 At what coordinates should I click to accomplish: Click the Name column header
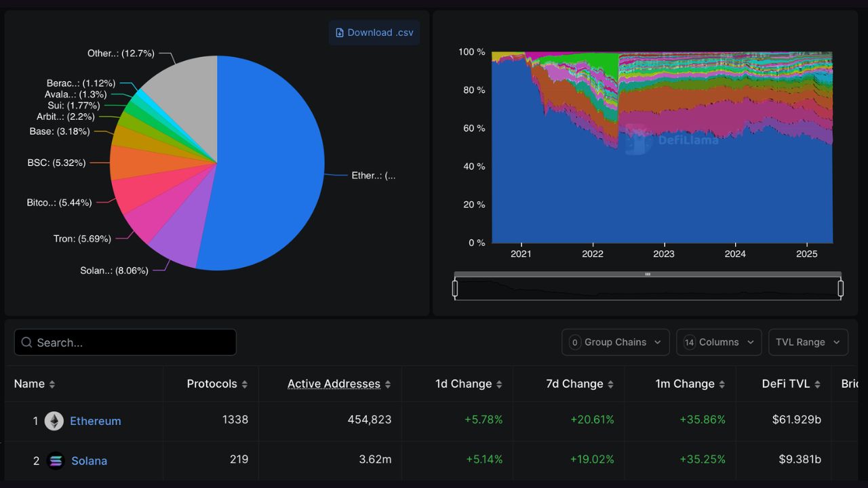[29, 384]
